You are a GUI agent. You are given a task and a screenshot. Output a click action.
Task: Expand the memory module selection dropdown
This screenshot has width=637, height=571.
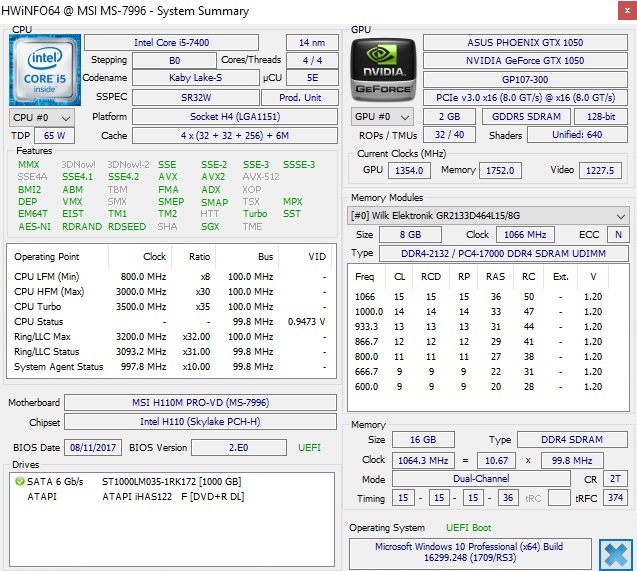coord(488,216)
